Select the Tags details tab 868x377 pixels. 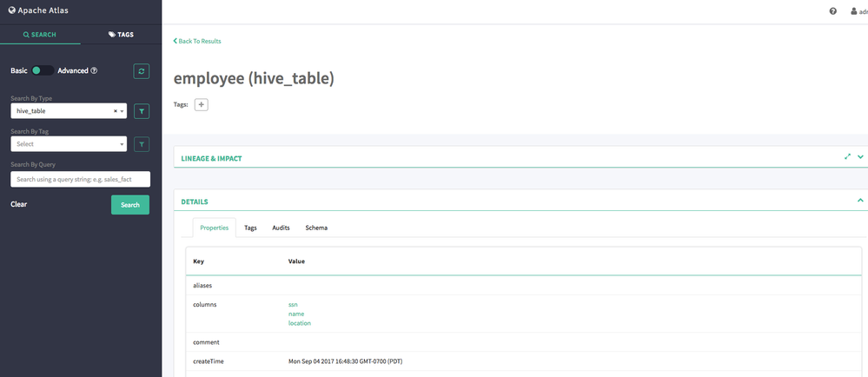[250, 228]
